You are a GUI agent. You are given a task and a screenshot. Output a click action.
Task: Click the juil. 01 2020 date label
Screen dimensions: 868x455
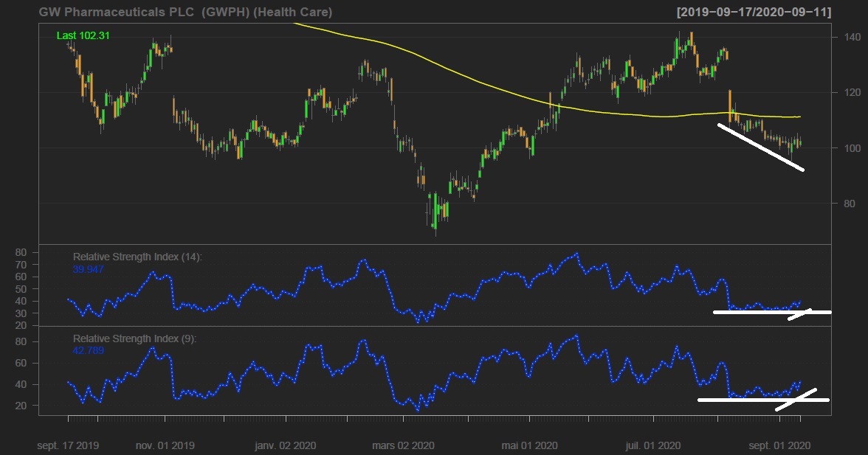652,445
